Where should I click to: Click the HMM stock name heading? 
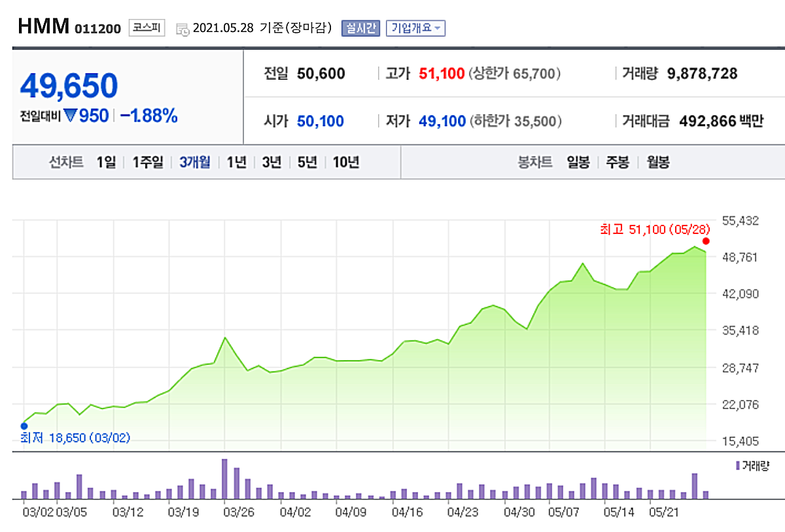coord(44,27)
